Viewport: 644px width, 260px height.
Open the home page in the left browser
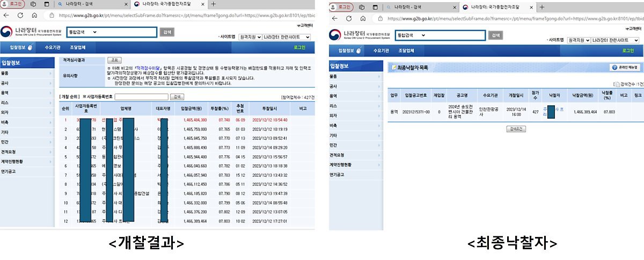(35, 16)
